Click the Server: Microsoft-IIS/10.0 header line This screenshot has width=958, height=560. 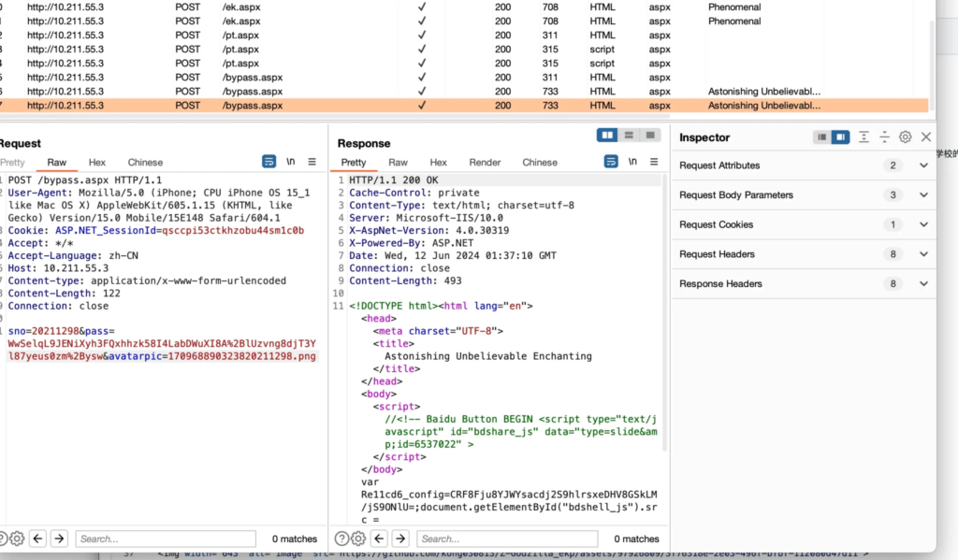pos(426,218)
